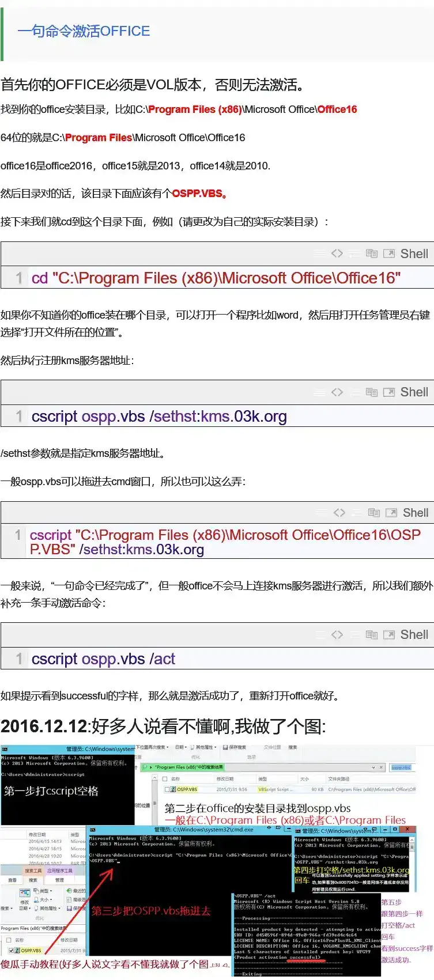Toggle plain code for cscript ospp.vbs /sethst block
The width and height of the screenshot is (434, 980).
pos(337,392)
